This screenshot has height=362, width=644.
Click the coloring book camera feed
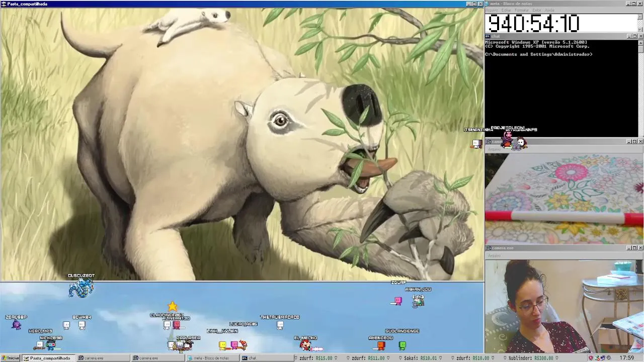[565, 199]
